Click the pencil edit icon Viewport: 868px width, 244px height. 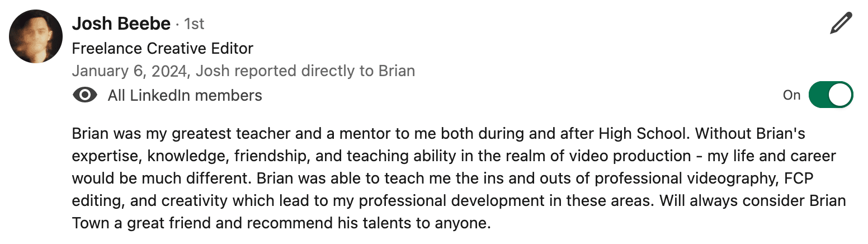[x=841, y=24]
